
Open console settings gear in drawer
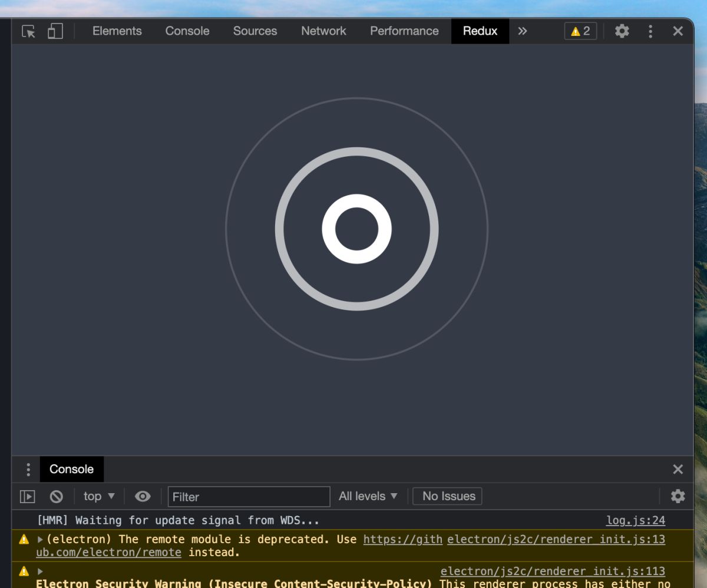click(678, 496)
